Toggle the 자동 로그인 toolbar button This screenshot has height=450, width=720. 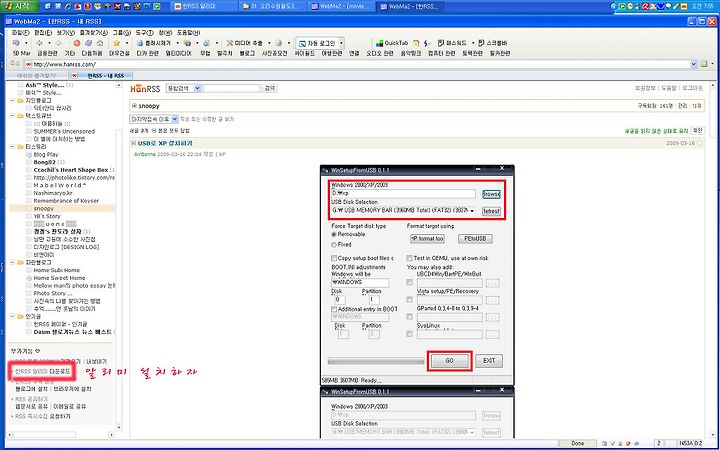(x=320, y=43)
